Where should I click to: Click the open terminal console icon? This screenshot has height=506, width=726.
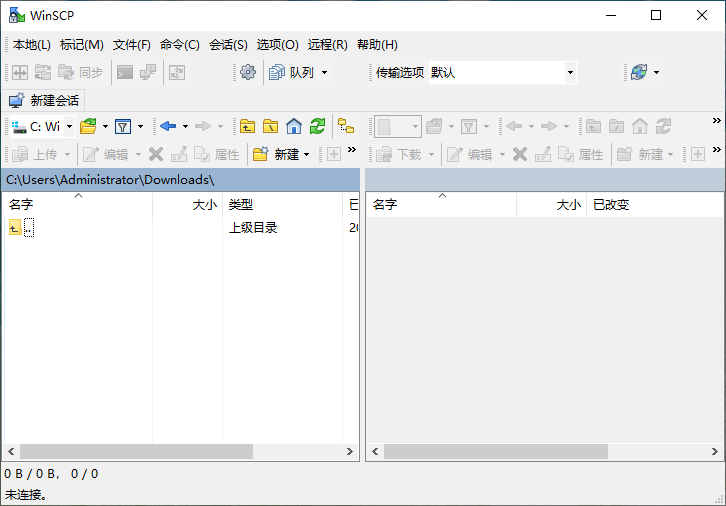tap(125, 72)
